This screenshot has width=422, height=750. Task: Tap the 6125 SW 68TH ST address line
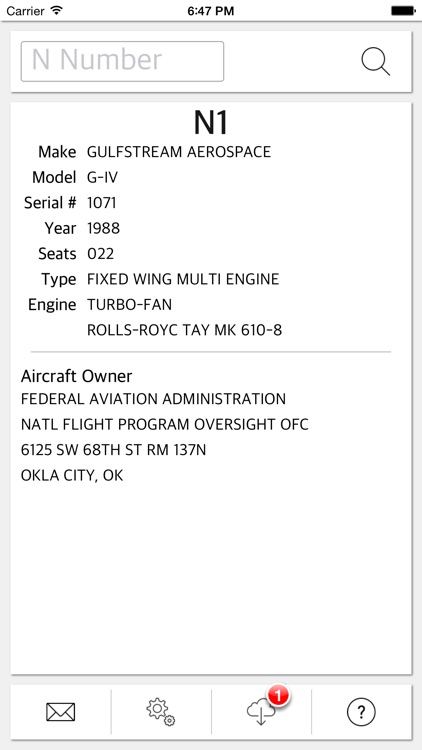(113, 450)
